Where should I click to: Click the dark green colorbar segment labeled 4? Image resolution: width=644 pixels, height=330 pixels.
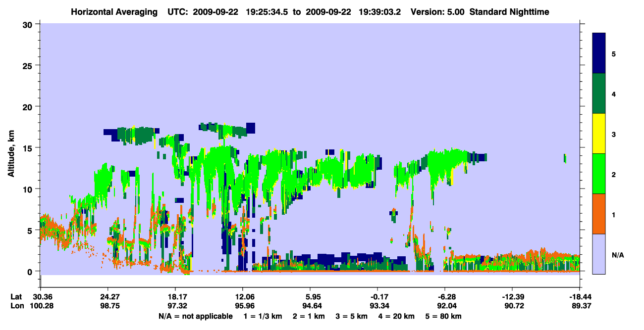599,94
